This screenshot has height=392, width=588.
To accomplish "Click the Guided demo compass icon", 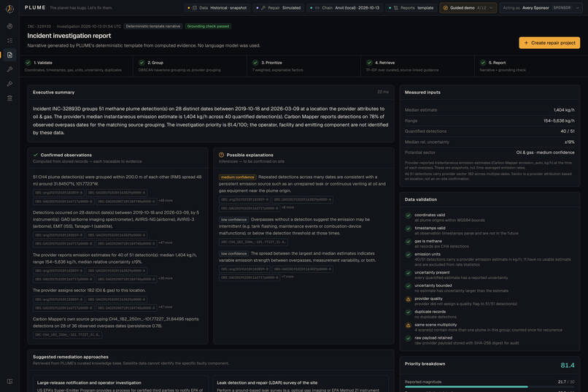I will 446,8.
